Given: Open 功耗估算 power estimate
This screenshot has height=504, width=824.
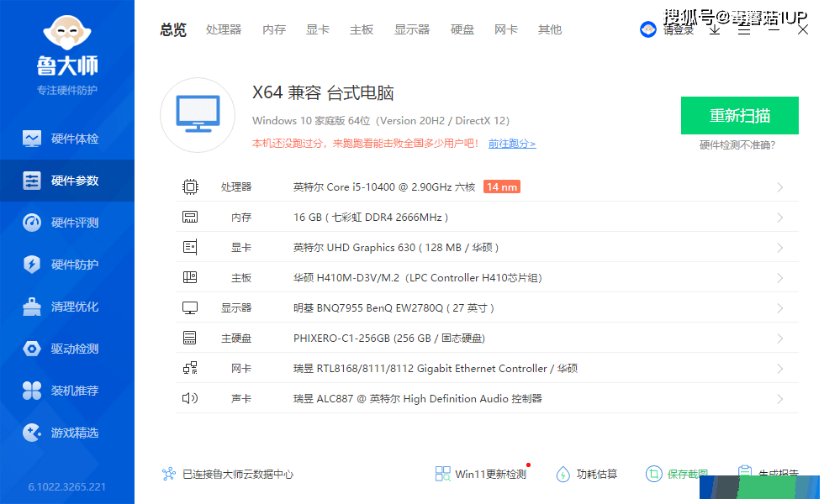Looking at the screenshot, I should click(587, 474).
